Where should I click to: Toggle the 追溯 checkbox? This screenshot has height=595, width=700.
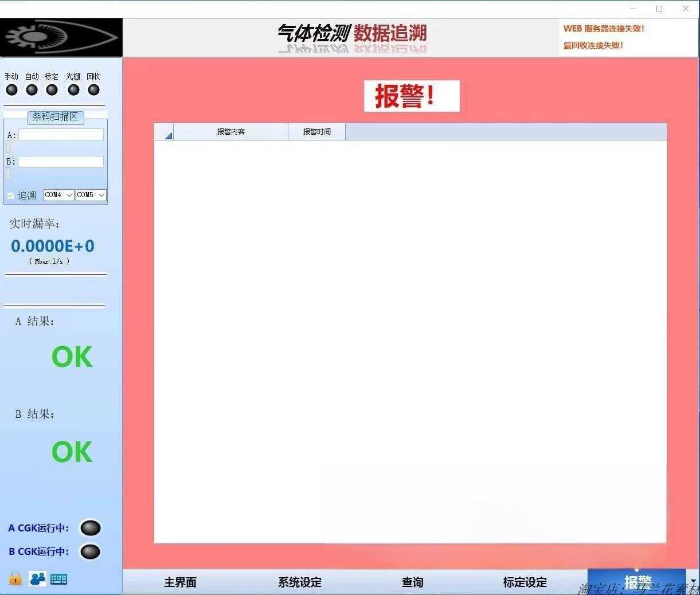pyautogui.click(x=10, y=196)
